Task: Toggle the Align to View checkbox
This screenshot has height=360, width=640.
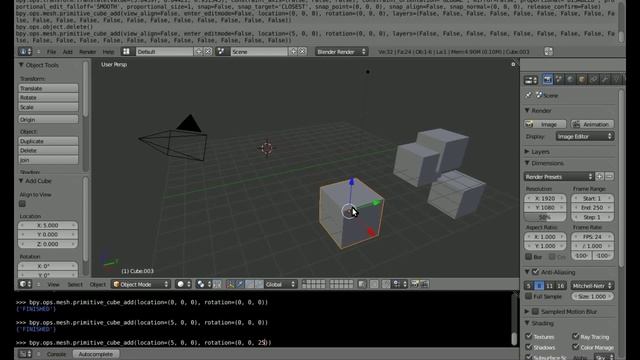Action: 22,203
